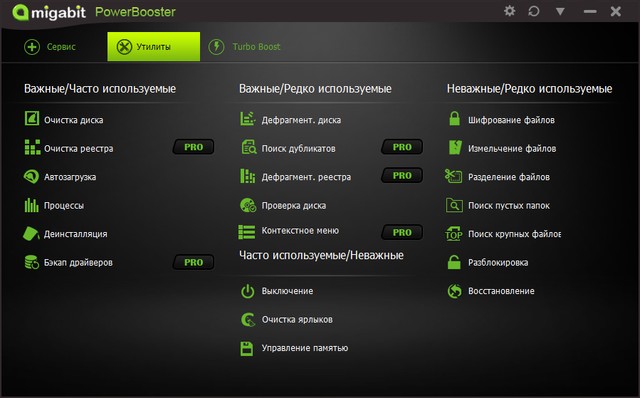Viewport: 640px width, 398px height.
Task: Open Дефрагмент. реестра text link
Action: [x=306, y=177]
